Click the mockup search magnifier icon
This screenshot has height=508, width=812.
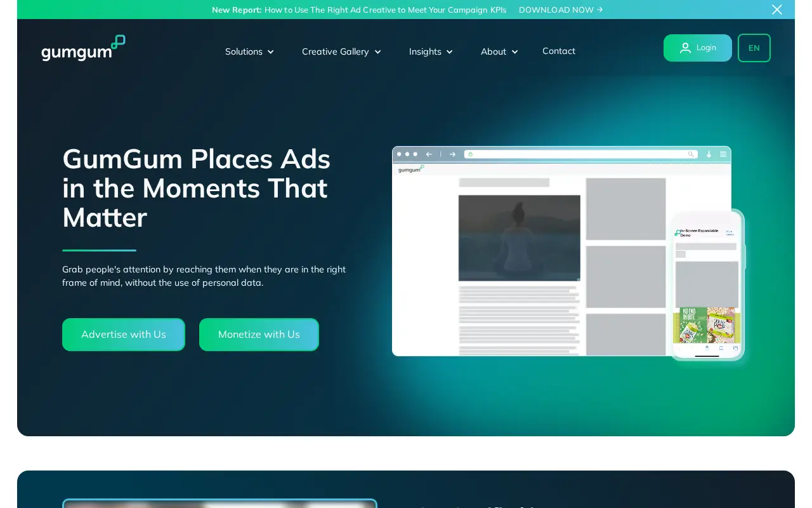(x=691, y=154)
